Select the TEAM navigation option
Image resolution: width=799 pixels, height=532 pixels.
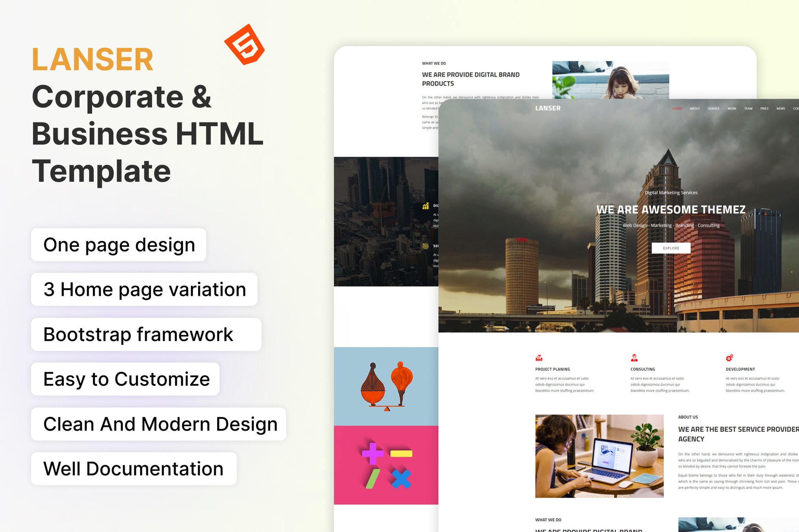(748, 109)
